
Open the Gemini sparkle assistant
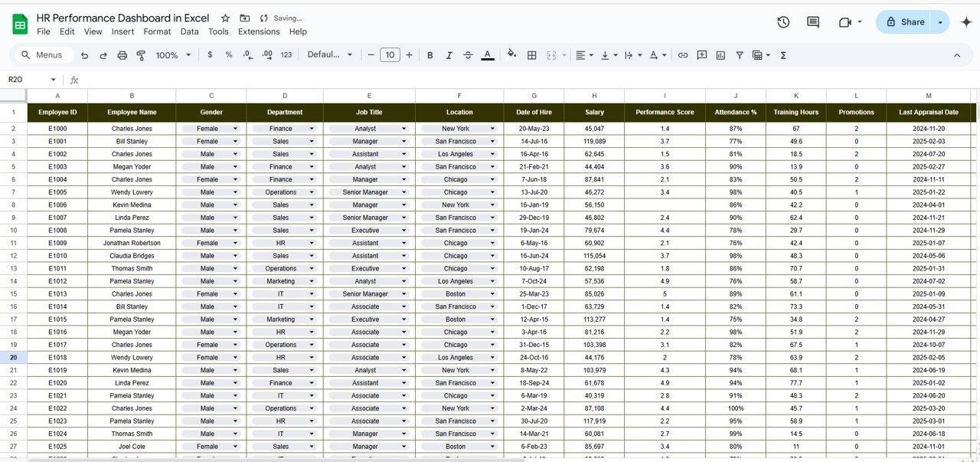tap(966, 22)
